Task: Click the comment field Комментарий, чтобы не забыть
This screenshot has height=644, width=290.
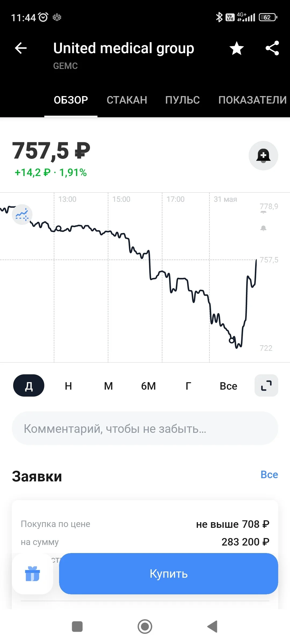Action: coord(145,428)
